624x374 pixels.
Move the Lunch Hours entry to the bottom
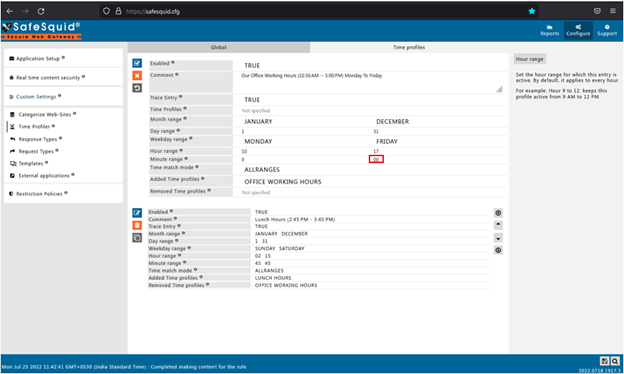coord(498,250)
